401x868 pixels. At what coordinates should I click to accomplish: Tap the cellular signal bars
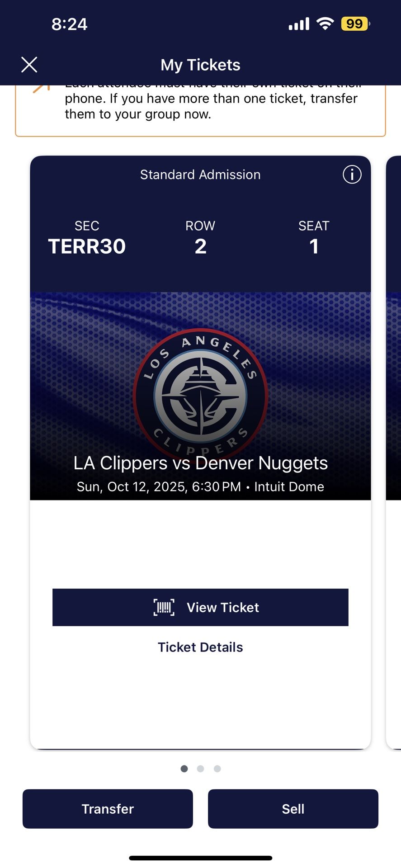[299, 24]
